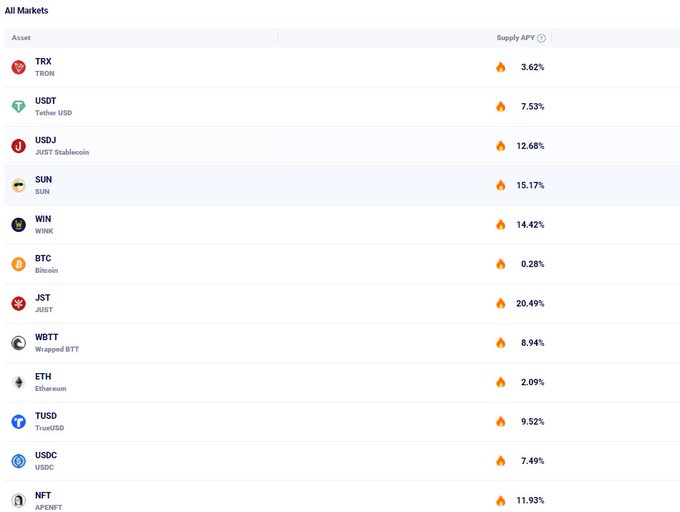
Task: Select the JST asset name
Action: [x=42, y=298]
